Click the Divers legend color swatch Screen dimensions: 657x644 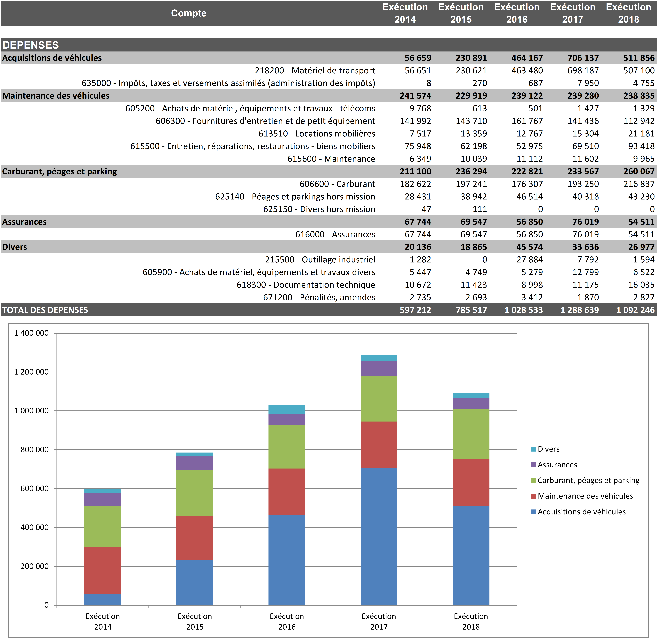tap(533, 449)
